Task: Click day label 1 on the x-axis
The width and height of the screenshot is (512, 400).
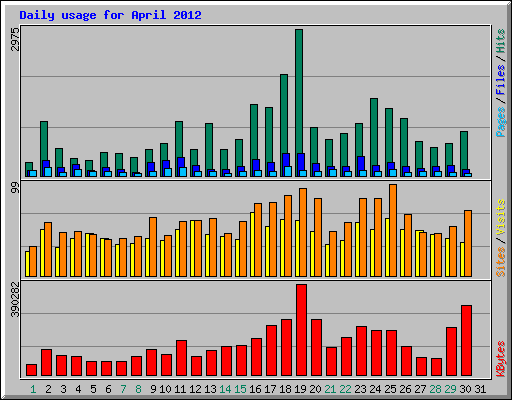Action: pyautogui.click(x=33, y=389)
